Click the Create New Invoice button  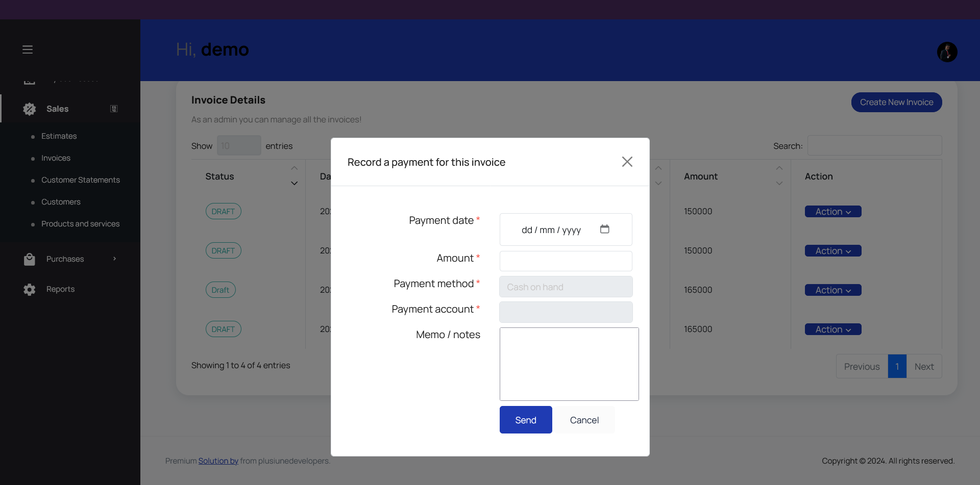(x=896, y=102)
